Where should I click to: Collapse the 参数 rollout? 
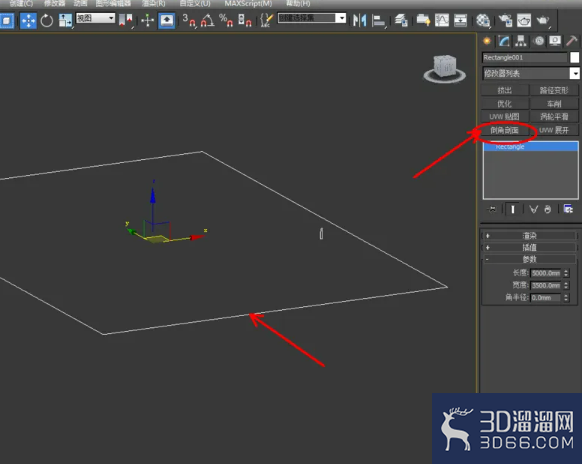(x=529, y=259)
